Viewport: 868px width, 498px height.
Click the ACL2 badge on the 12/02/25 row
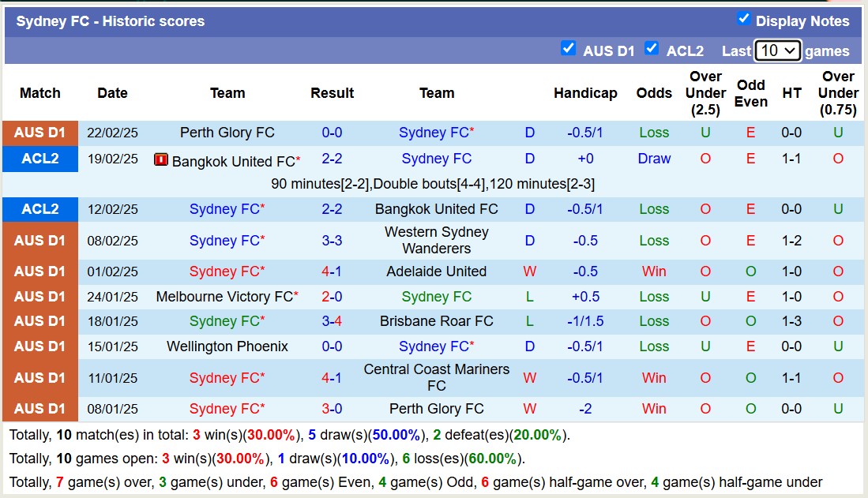pos(40,209)
